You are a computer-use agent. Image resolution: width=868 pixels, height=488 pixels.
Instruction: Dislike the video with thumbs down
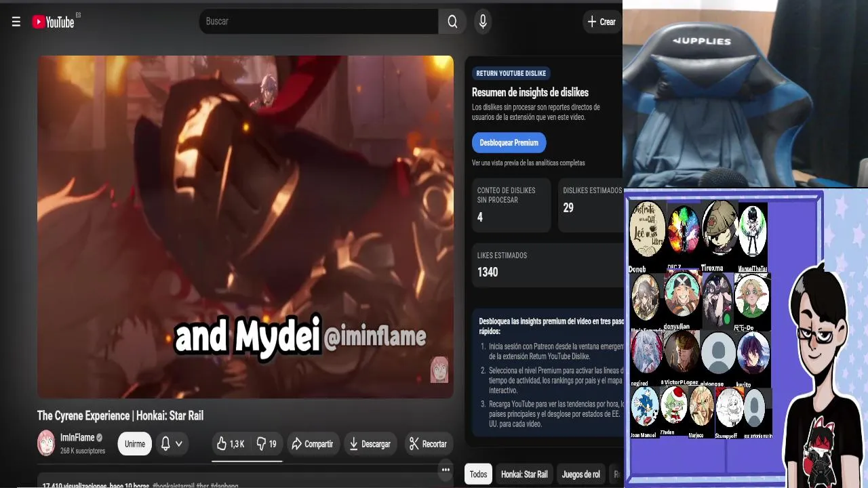tap(267, 444)
